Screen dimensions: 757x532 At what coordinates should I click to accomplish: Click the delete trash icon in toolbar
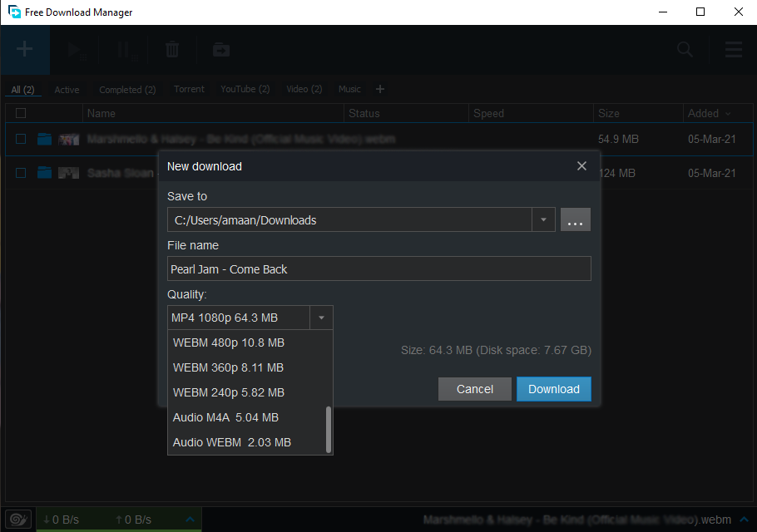172,50
